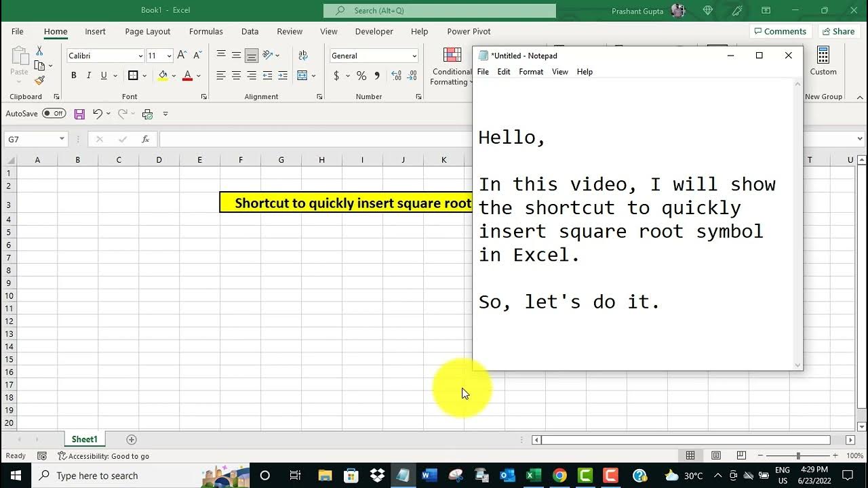Open General number format dropdown
Viewport: 868px width, 488px height.
click(414, 56)
